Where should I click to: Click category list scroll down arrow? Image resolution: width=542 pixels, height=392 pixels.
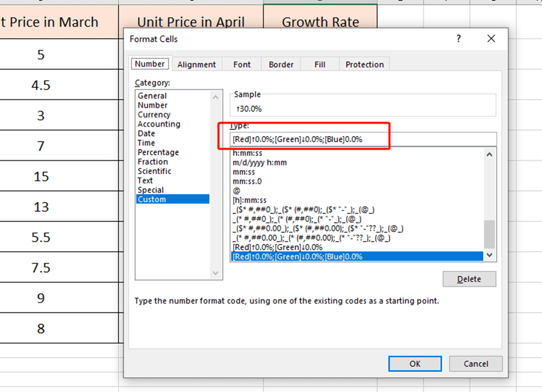[216, 273]
